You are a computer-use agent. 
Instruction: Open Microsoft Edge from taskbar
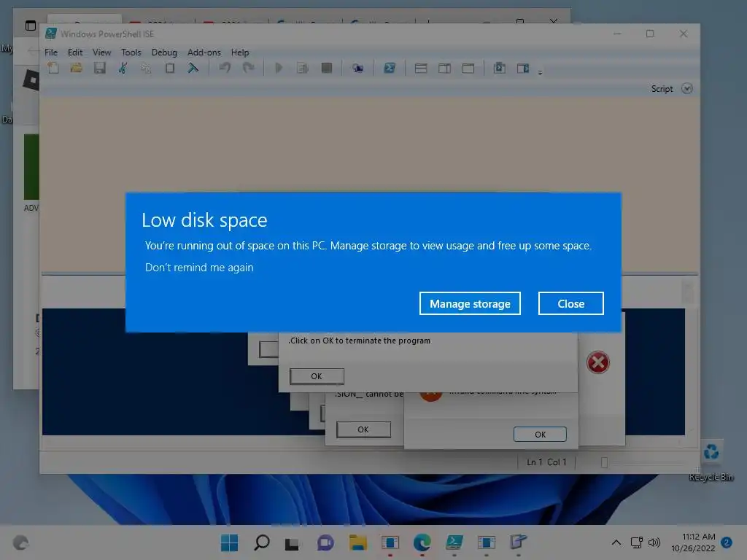(422, 542)
